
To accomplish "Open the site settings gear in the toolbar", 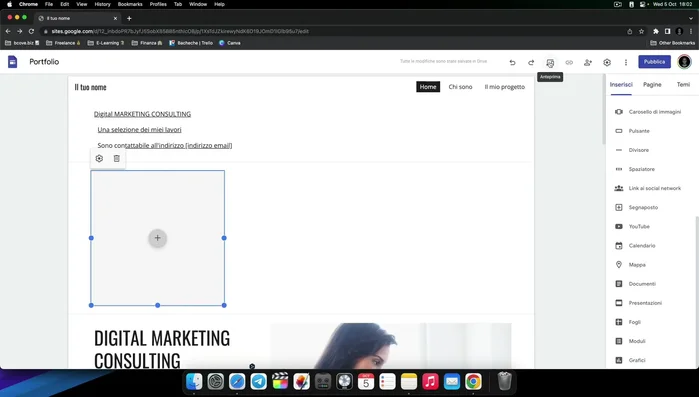I will [607, 62].
